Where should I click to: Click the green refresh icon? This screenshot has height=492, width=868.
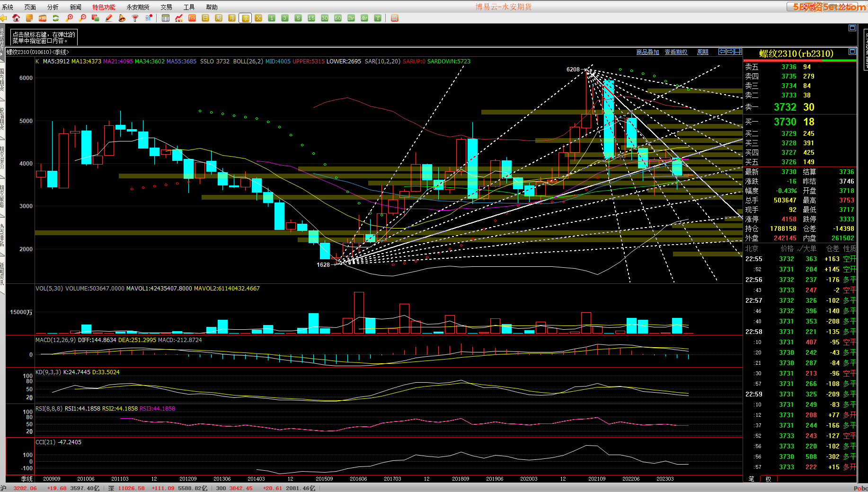point(56,18)
